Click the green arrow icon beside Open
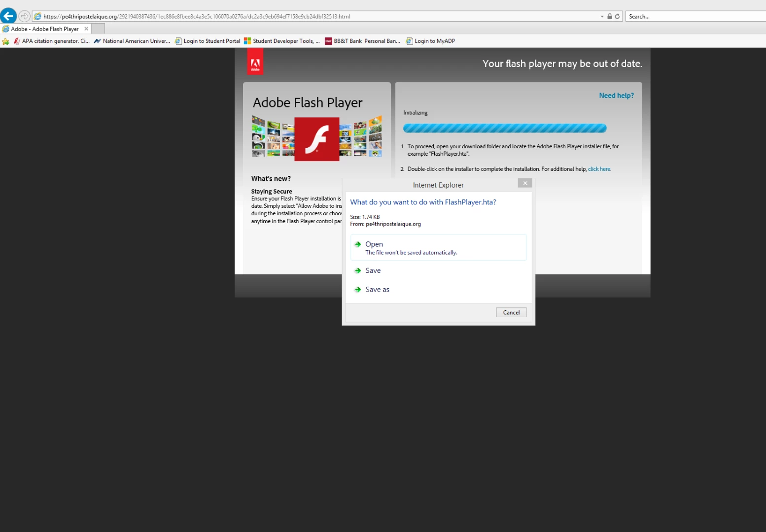Screen dimensions: 766x532 358,244
